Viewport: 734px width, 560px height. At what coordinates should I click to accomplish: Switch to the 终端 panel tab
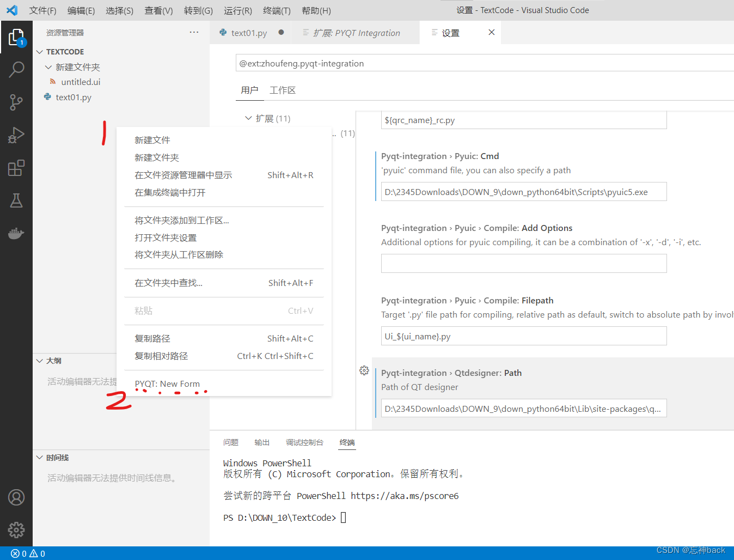click(x=347, y=442)
